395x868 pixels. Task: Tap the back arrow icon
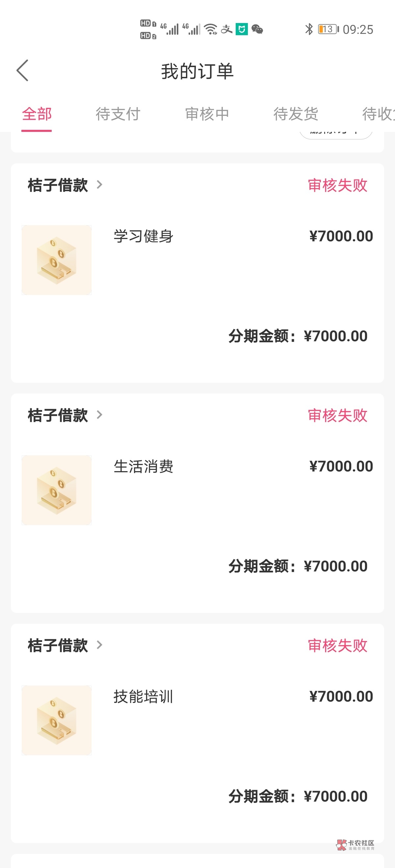click(23, 70)
